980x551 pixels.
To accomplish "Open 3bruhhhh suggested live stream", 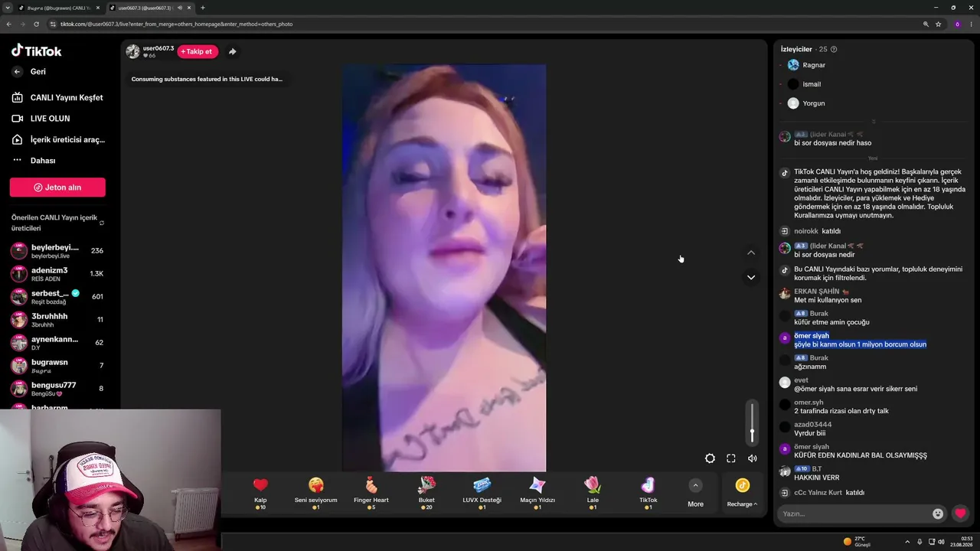I will point(57,319).
